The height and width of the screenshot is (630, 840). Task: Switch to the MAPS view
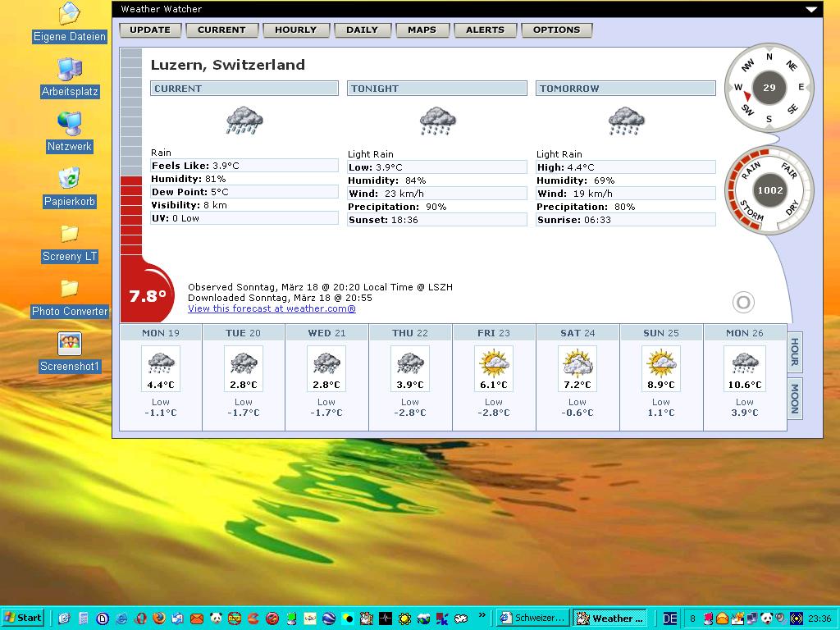click(x=422, y=30)
